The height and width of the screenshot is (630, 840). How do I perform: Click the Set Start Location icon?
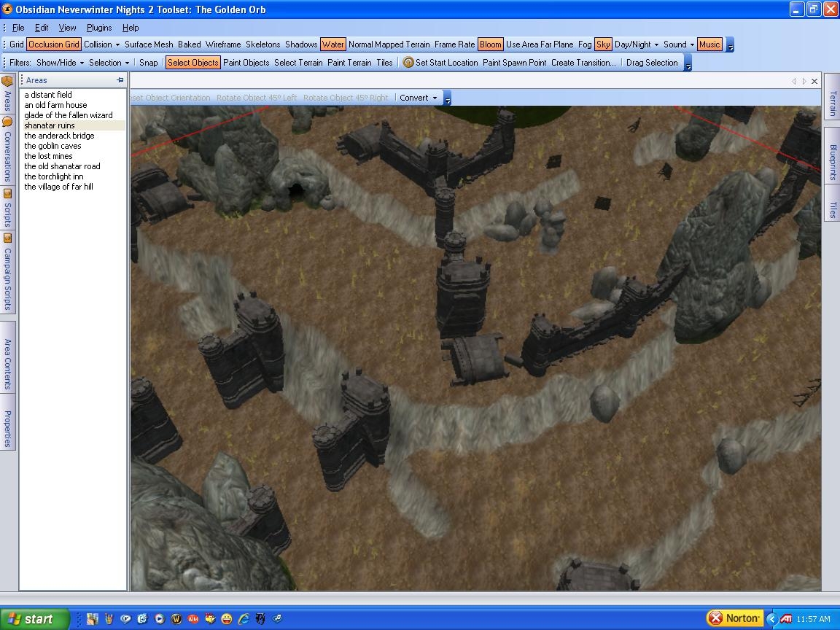click(408, 63)
